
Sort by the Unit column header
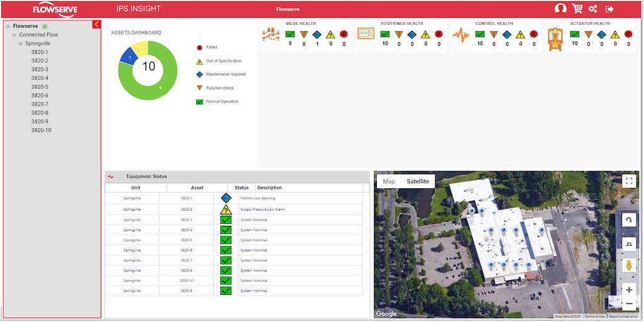point(136,187)
